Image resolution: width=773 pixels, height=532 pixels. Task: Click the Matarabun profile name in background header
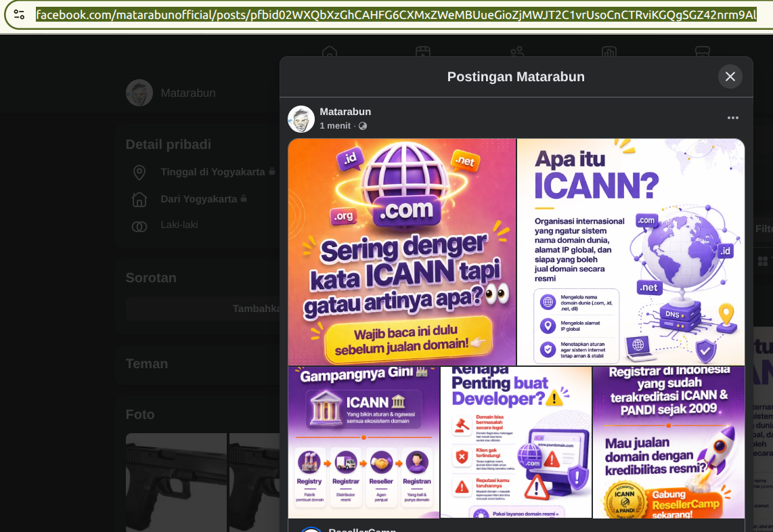tap(187, 93)
